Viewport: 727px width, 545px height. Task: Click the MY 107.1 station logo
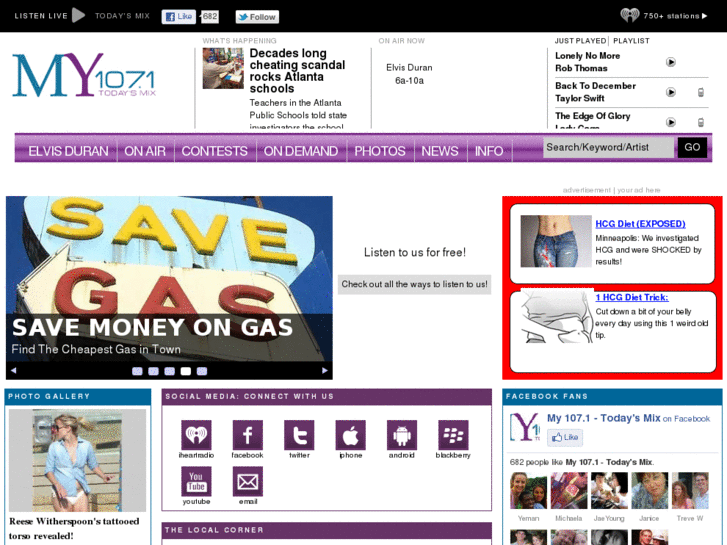84,75
